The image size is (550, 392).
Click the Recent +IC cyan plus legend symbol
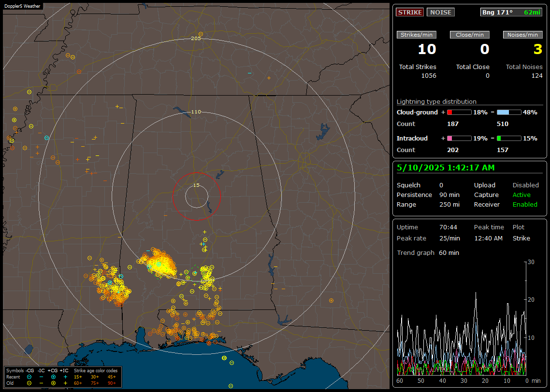click(65, 377)
